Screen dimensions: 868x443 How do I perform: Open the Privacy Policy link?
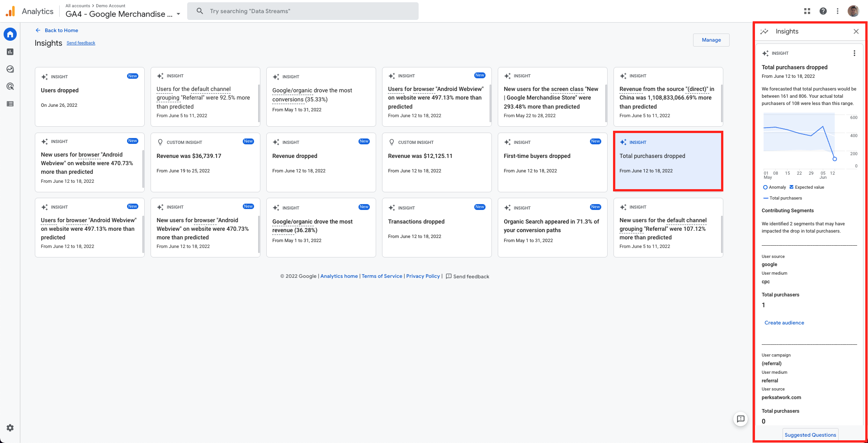coord(423,276)
